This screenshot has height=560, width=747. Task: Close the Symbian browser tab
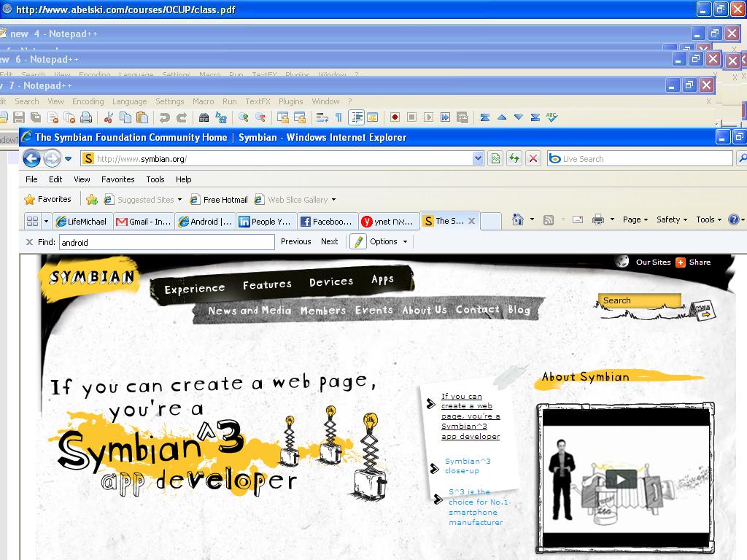pos(471,221)
